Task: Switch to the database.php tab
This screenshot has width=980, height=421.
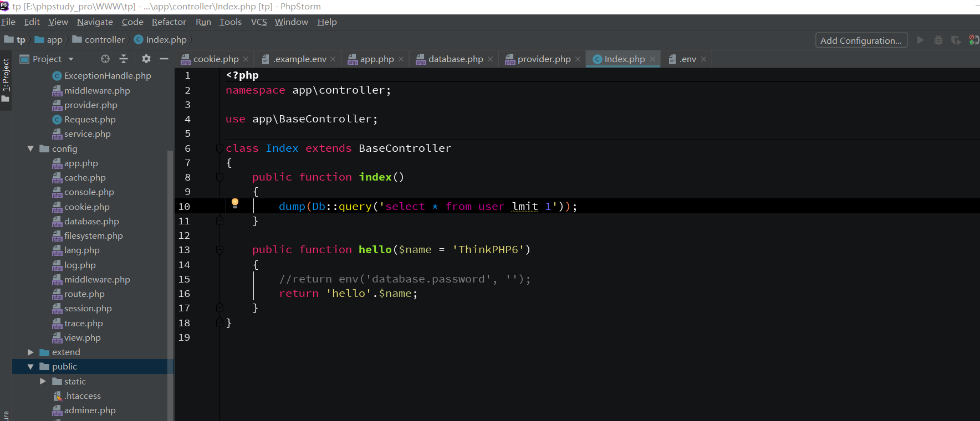Action: click(455, 59)
